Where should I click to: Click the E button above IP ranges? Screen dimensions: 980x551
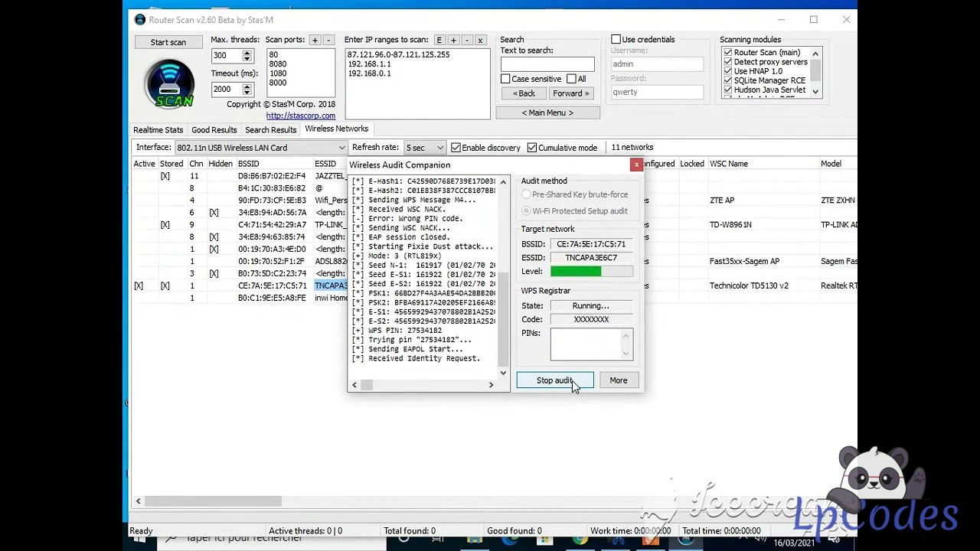coord(439,40)
